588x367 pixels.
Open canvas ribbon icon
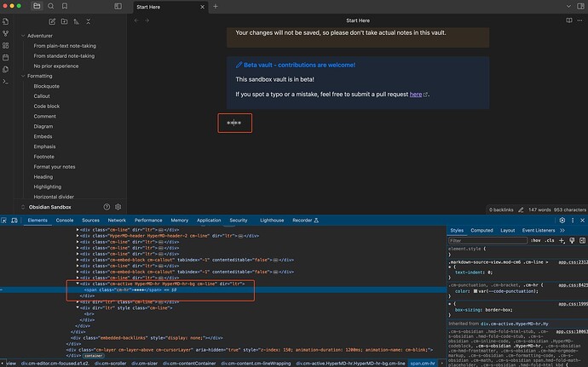pos(6,45)
